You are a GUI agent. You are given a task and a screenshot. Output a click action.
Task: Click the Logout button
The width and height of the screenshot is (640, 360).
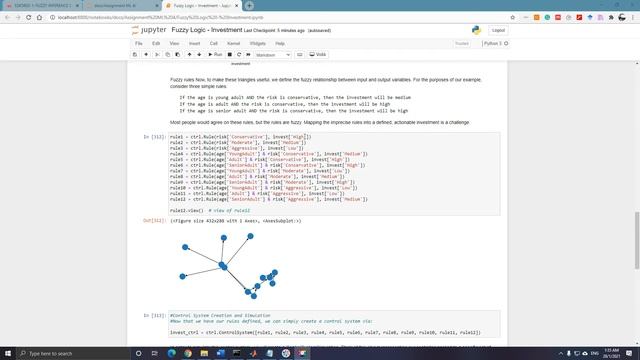click(x=498, y=30)
